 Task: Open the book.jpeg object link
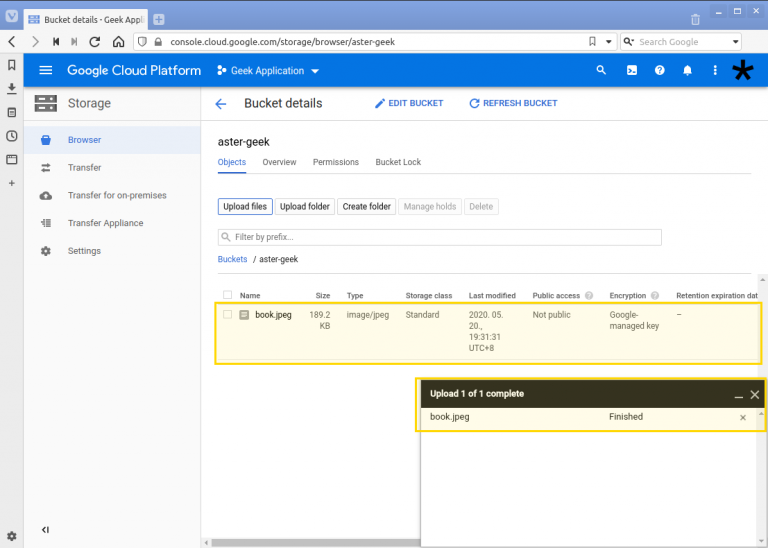[x=273, y=315]
